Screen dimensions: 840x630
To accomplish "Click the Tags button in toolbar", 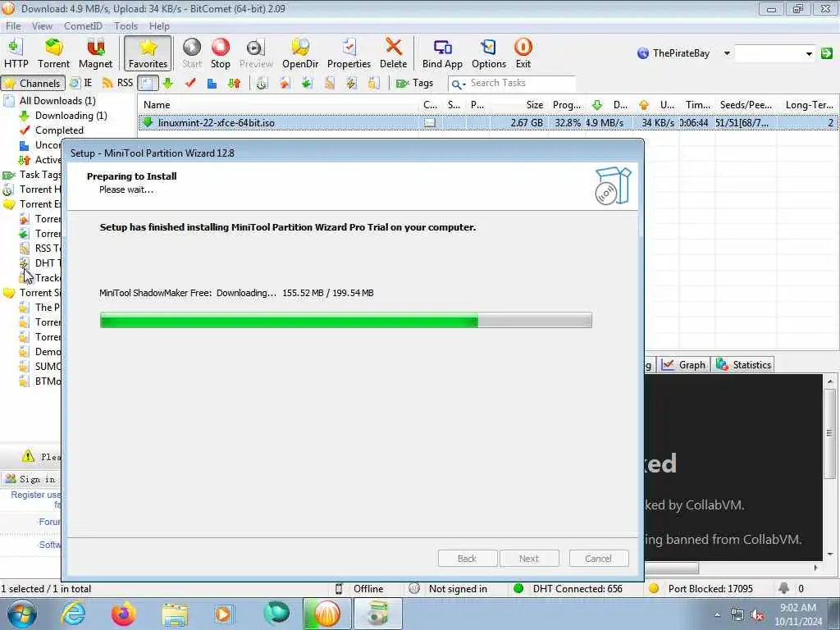I will pos(414,83).
